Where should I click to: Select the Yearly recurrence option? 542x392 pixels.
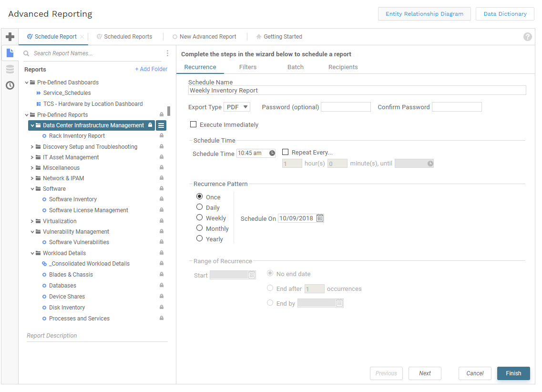(199, 238)
